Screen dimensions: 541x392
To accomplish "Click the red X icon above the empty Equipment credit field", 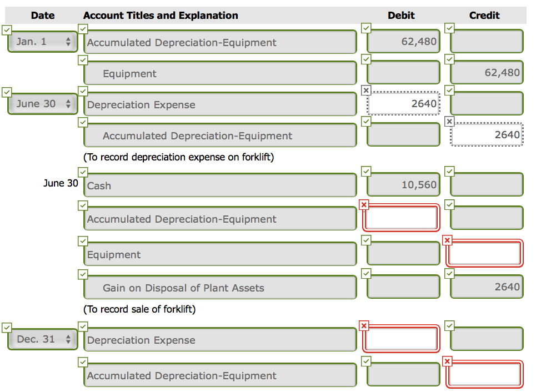I will pyautogui.click(x=448, y=240).
